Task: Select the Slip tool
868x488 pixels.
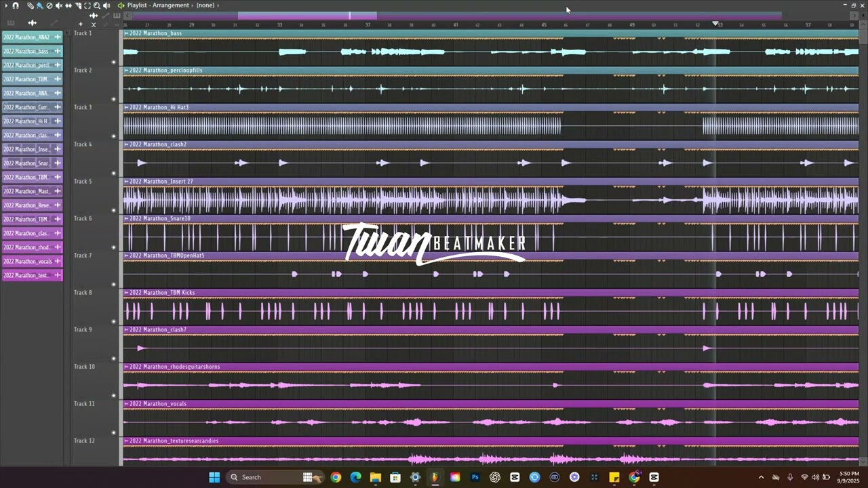Action: [68, 5]
